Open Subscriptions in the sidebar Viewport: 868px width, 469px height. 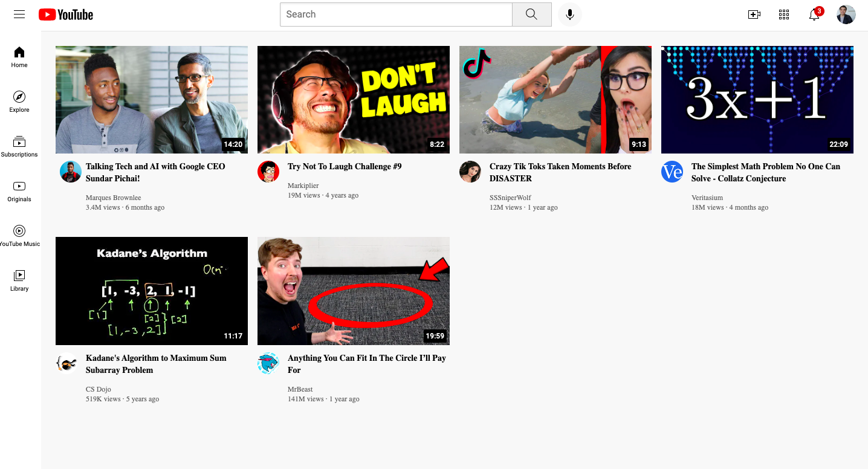19,146
